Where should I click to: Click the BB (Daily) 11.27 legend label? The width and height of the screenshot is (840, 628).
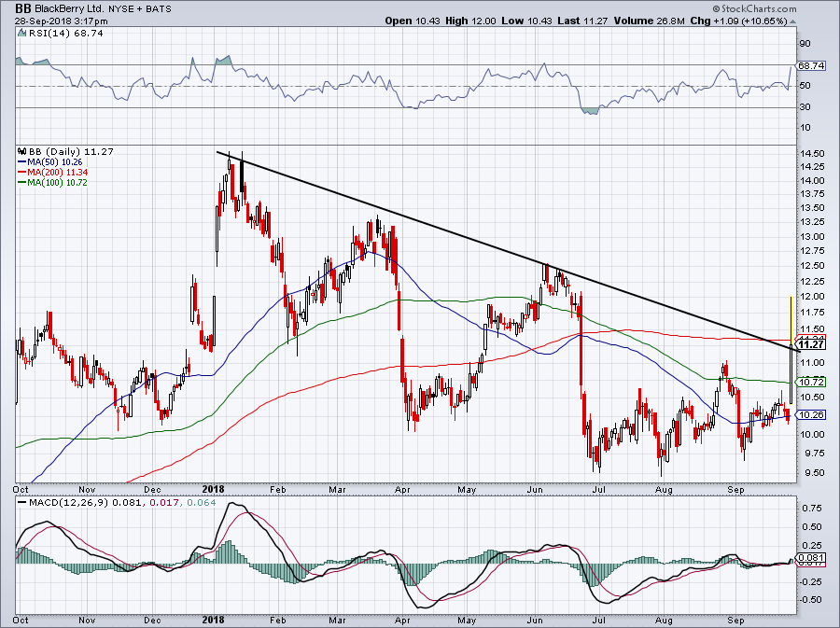pos(71,151)
